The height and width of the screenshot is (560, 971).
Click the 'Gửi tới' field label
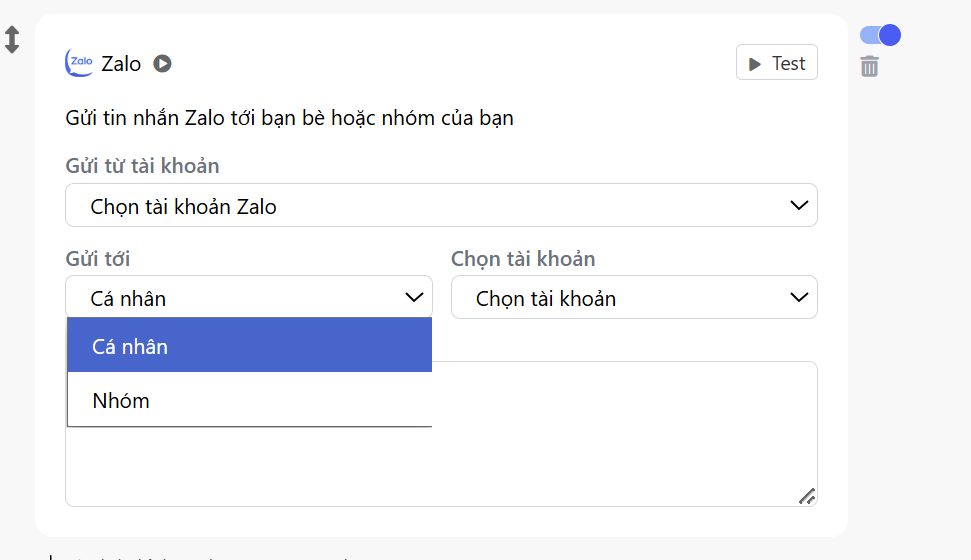(98, 259)
